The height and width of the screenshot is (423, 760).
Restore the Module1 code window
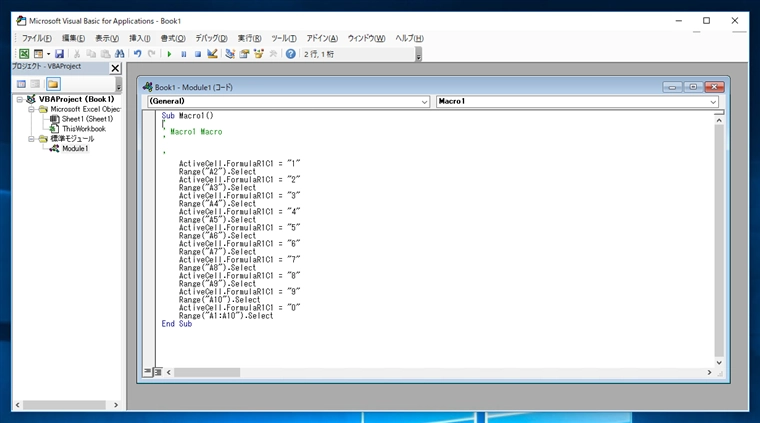(693, 87)
